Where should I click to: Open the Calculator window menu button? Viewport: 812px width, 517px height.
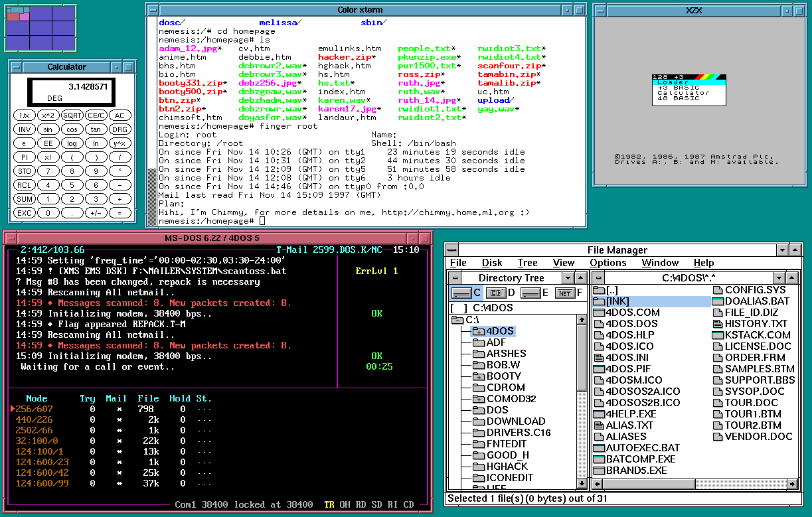pos(16,67)
